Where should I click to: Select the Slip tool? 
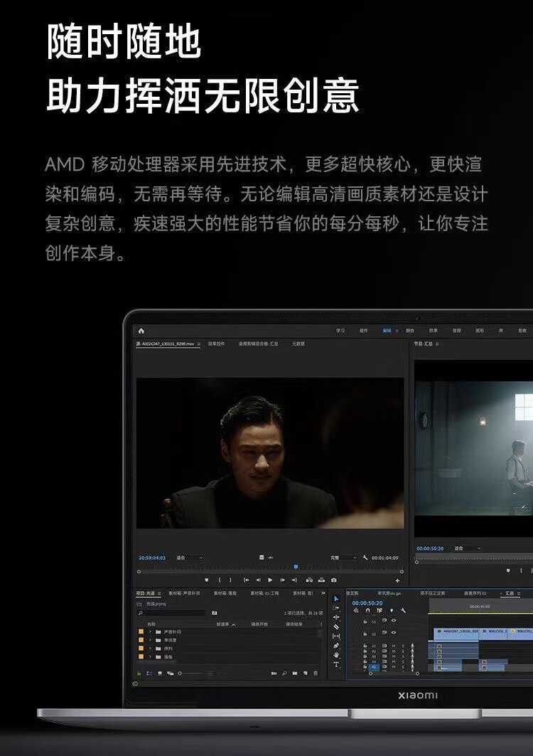click(336, 637)
